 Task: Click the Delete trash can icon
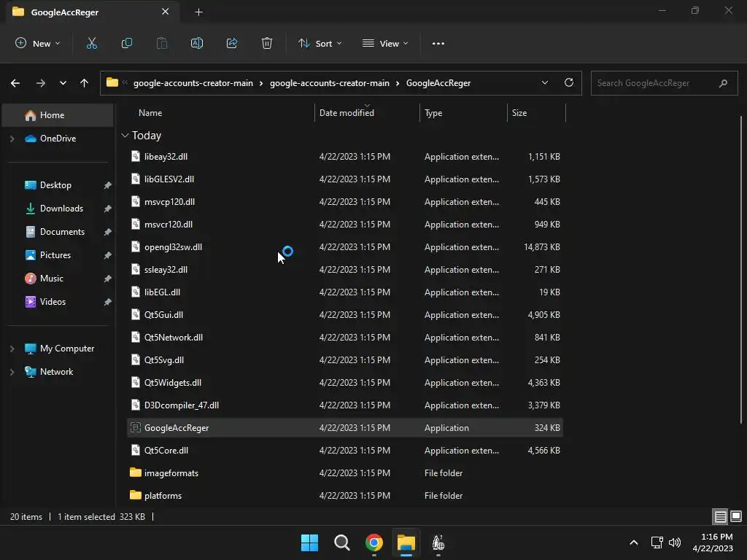267,43
